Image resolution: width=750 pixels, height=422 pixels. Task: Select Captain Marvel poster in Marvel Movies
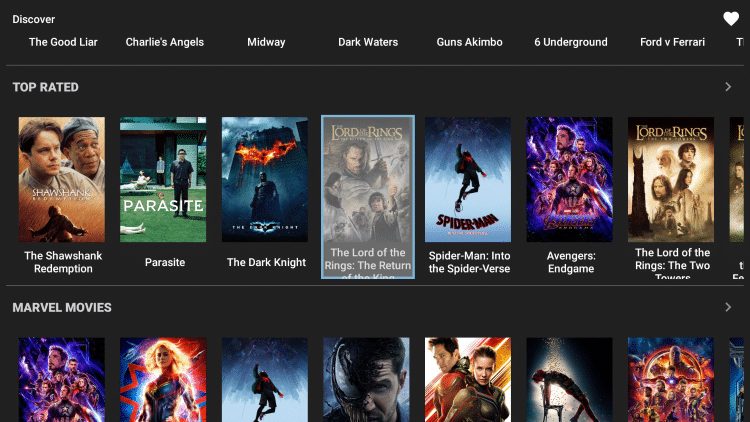163,380
